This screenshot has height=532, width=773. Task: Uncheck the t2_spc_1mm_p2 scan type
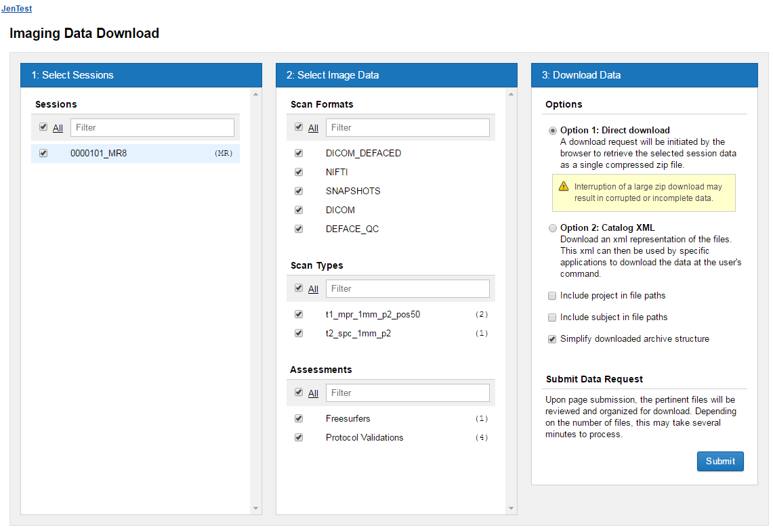point(299,334)
